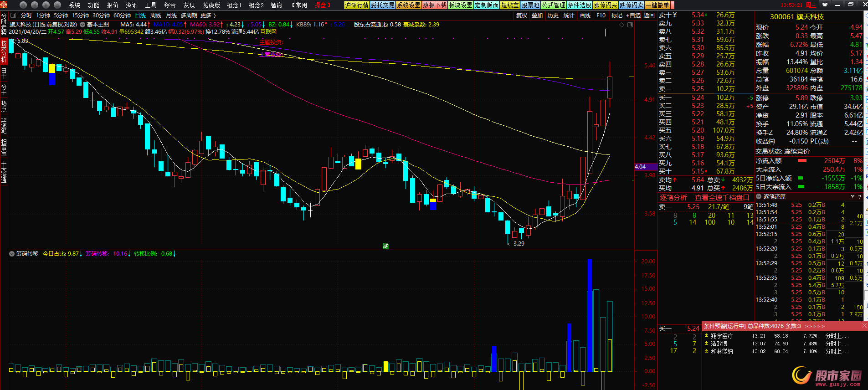Close the 条件预警 alert popup
Viewport: 868px width, 390px height.
click(864, 326)
